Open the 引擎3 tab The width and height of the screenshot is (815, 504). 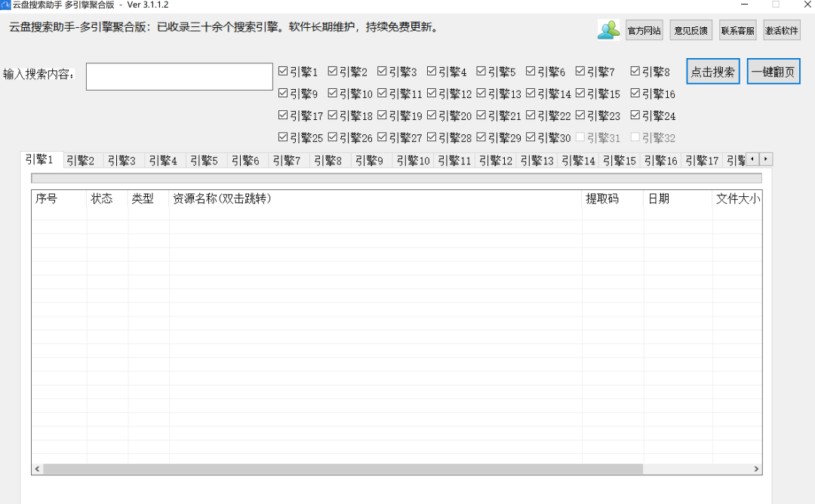[x=125, y=161]
